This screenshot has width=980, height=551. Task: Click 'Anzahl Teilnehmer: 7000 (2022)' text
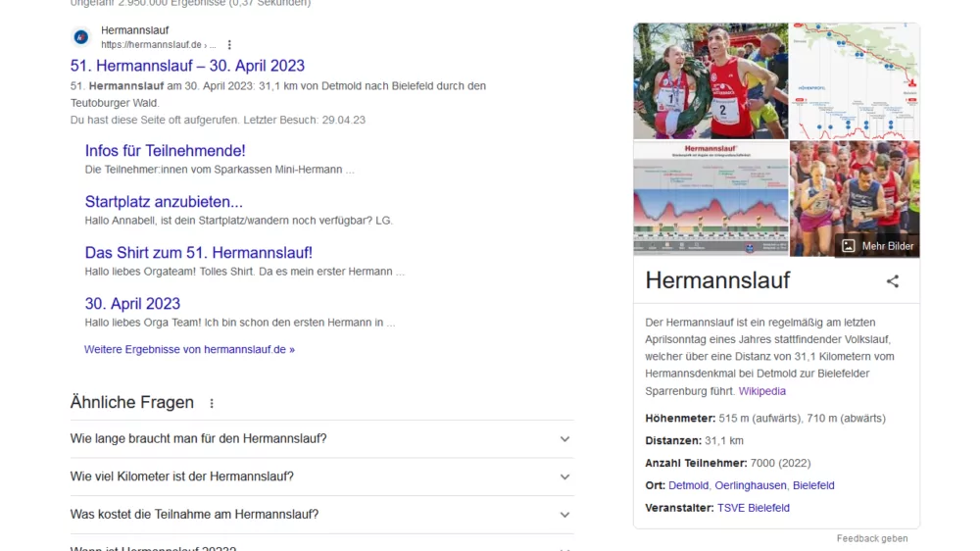727,464
